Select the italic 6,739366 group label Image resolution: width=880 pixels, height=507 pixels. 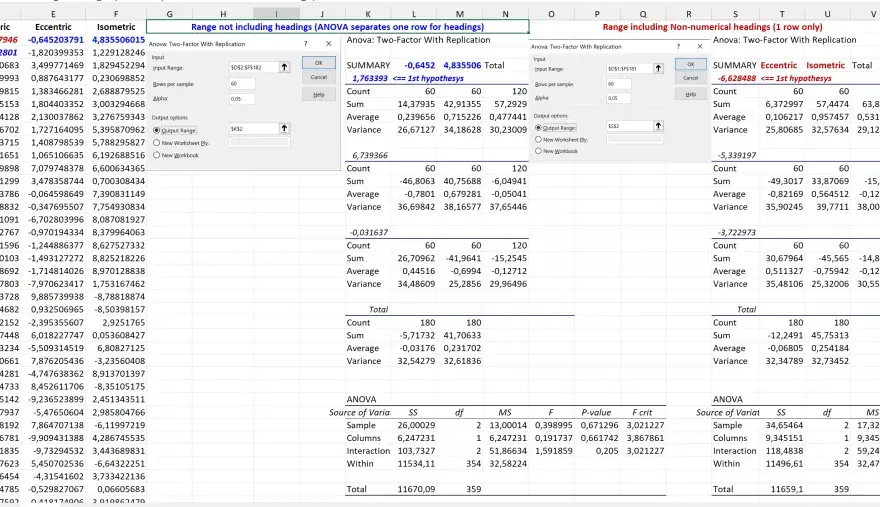[x=370, y=155]
